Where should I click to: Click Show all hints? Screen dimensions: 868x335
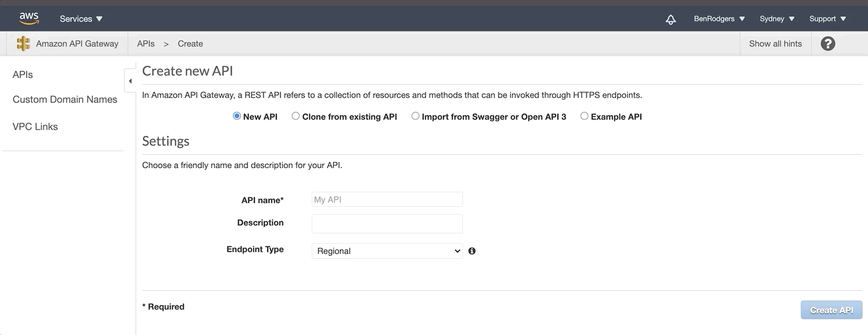coord(775,44)
